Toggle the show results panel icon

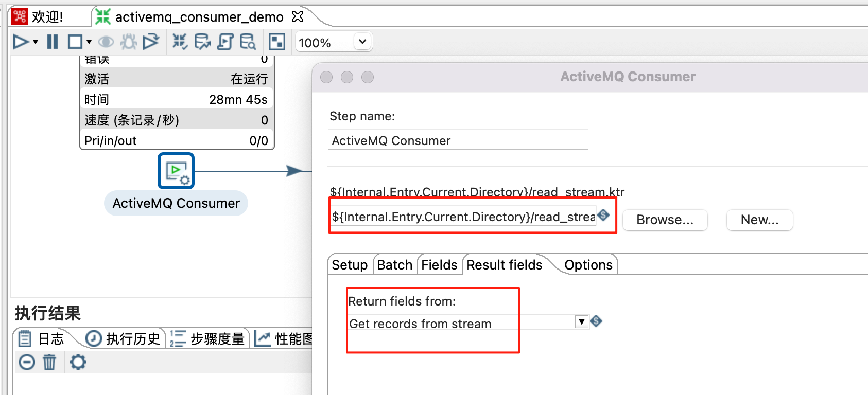[x=277, y=42]
